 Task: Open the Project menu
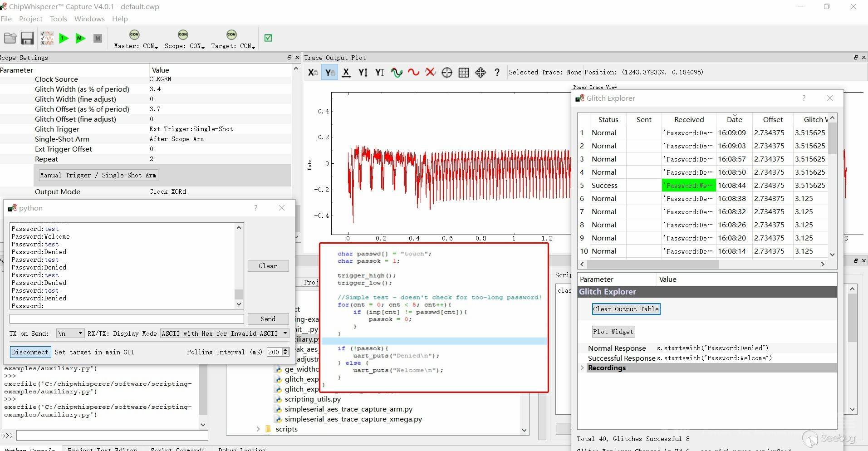[x=31, y=19]
